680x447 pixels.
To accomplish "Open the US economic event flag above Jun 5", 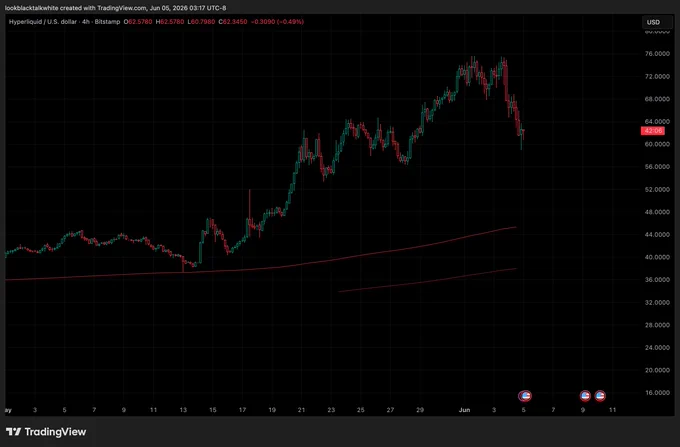I will pyautogui.click(x=525, y=395).
